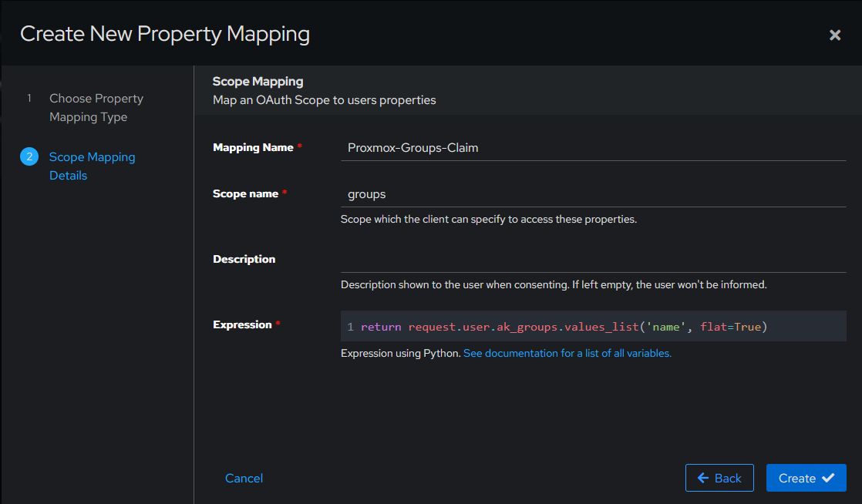Click the 'Map an OAuth Scope to users properties' text
Viewport: 862px width, 504px height.
(325, 100)
